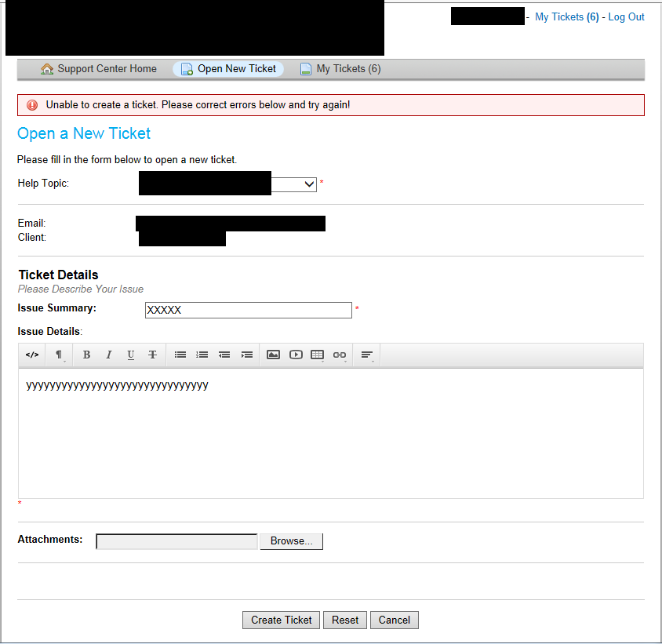
Task: Click the 'Unable to create a ticket' error message
Action: (198, 105)
